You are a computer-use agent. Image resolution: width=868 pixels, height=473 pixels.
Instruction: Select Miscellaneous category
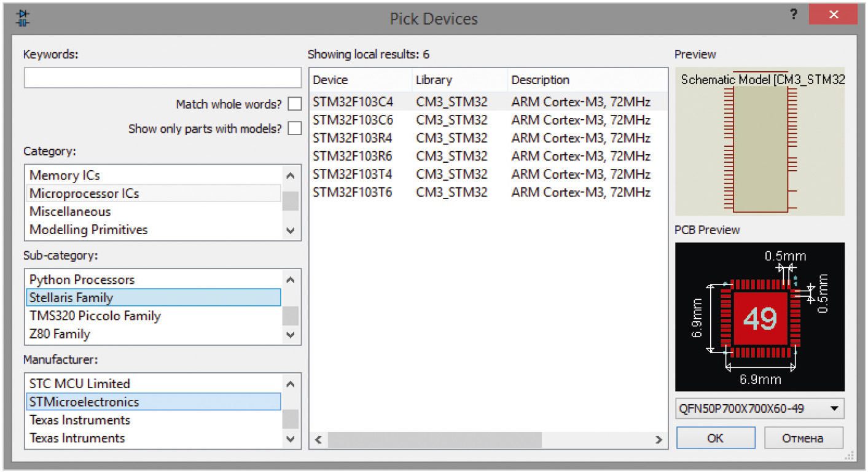point(154,211)
